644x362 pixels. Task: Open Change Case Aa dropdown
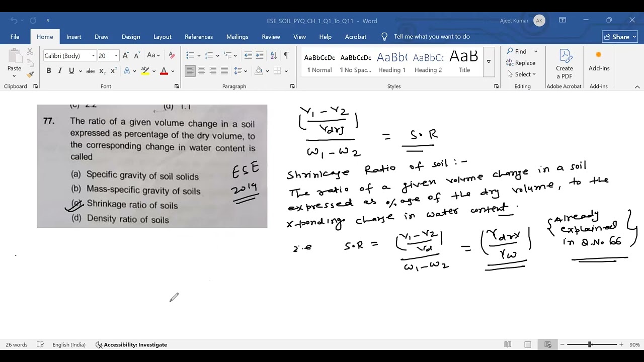tap(153, 55)
